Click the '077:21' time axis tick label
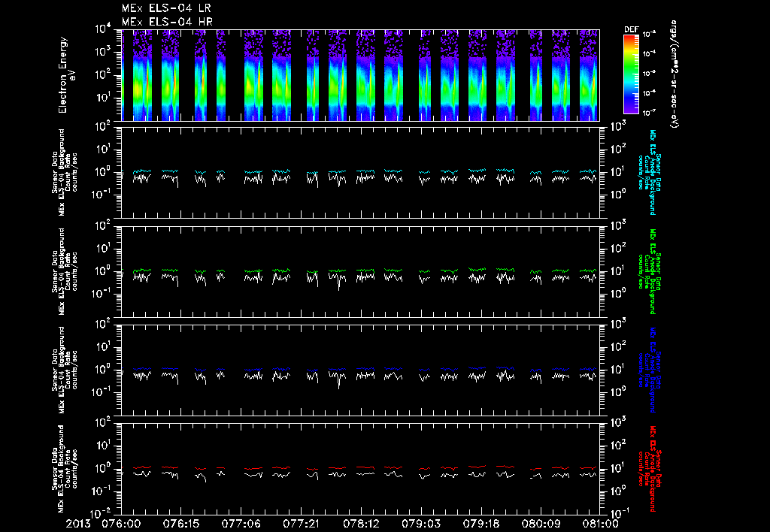770x532 pixels. (x=301, y=524)
